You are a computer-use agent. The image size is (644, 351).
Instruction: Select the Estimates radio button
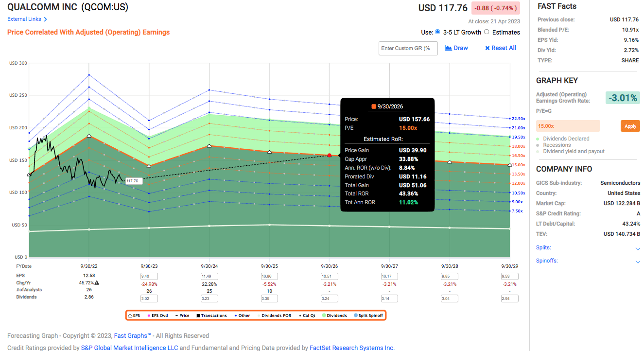[x=487, y=32]
